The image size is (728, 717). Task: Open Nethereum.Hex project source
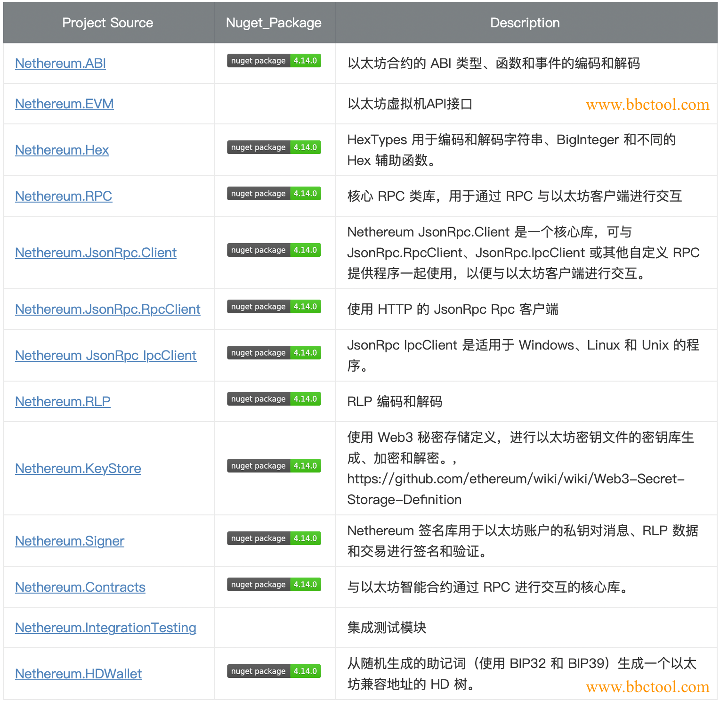pyautogui.click(x=62, y=150)
